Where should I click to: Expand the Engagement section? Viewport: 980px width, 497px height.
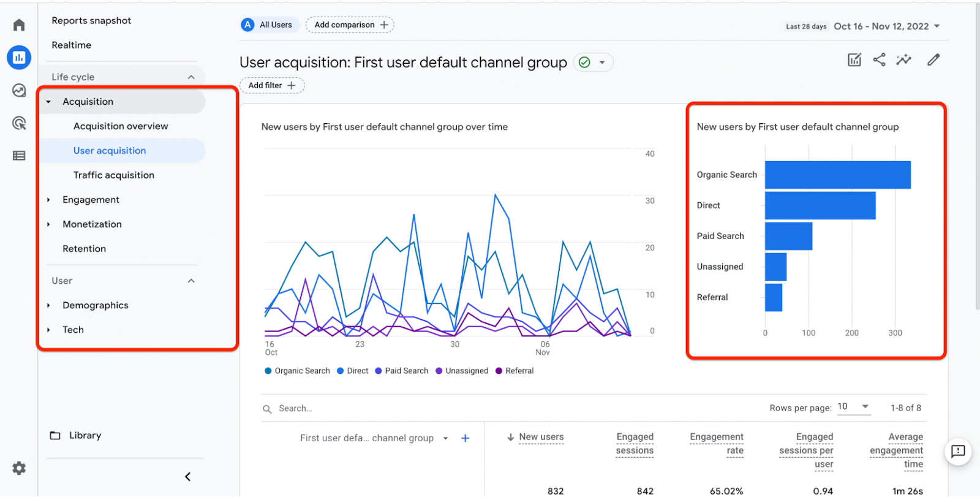[x=91, y=200]
